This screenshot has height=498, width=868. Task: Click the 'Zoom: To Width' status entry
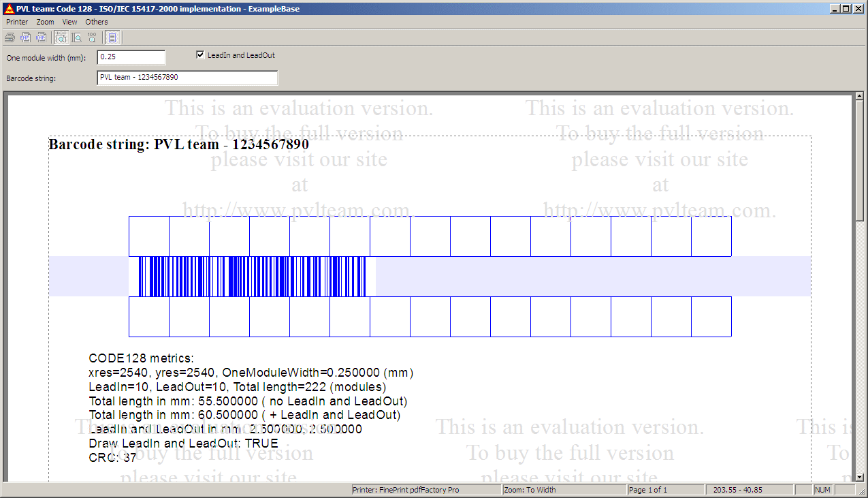[564, 490]
